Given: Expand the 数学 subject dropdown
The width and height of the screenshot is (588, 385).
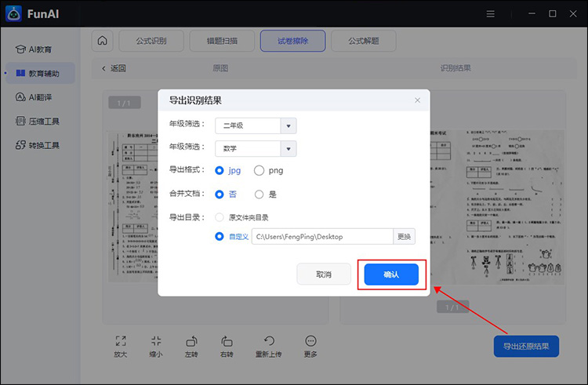Looking at the screenshot, I should coord(289,149).
